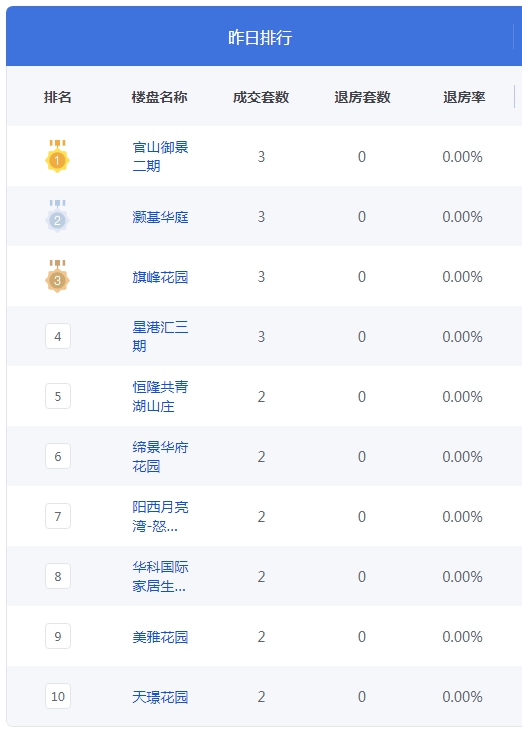Viewport: 522px width, 733px height.
Task: Select the rank 8 number badge
Action: (58, 576)
